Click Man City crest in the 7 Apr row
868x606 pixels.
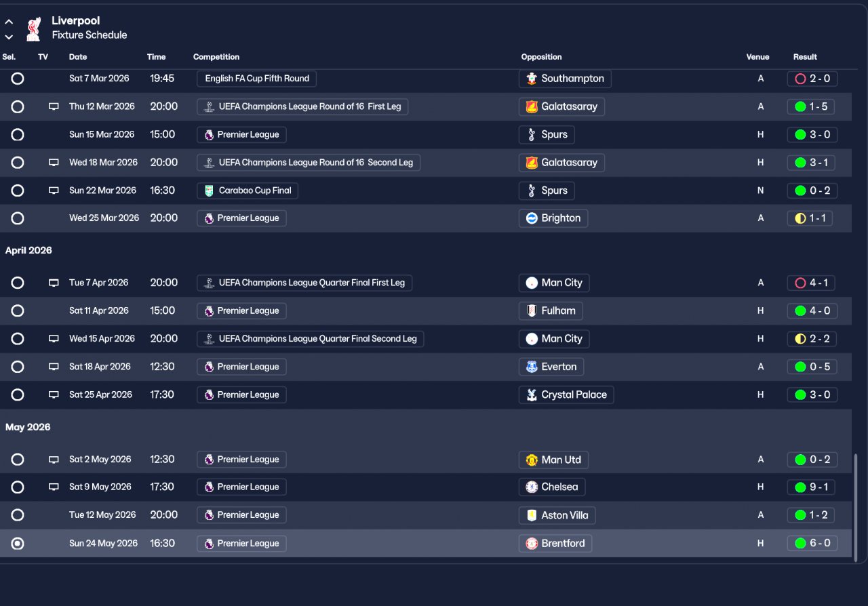(532, 283)
